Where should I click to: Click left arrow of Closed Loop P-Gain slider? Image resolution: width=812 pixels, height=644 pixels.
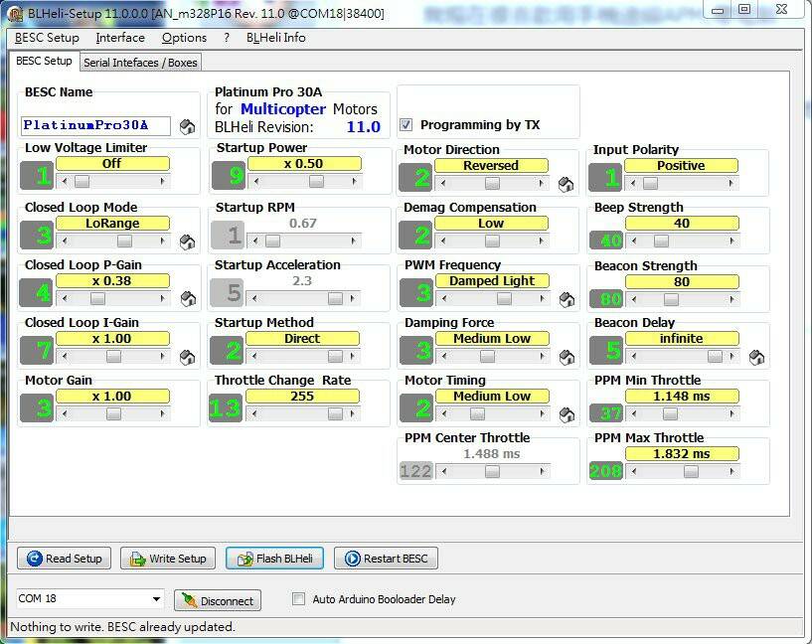pos(65,299)
